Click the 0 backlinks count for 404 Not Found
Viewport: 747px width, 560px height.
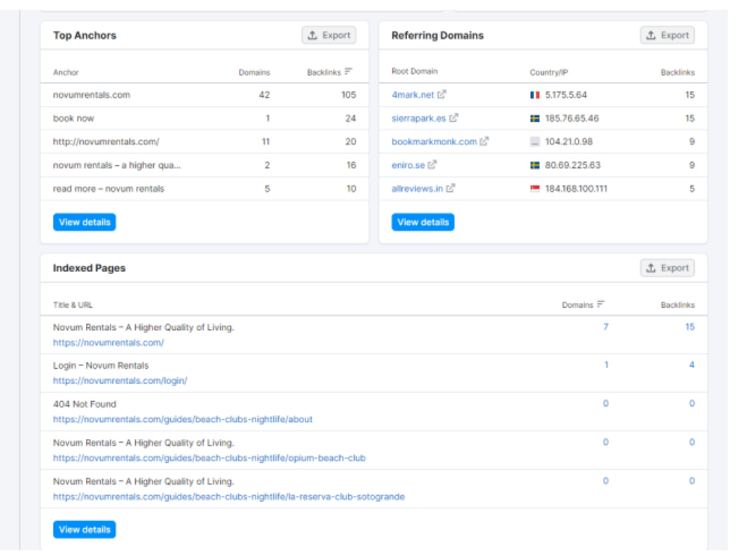coord(692,403)
